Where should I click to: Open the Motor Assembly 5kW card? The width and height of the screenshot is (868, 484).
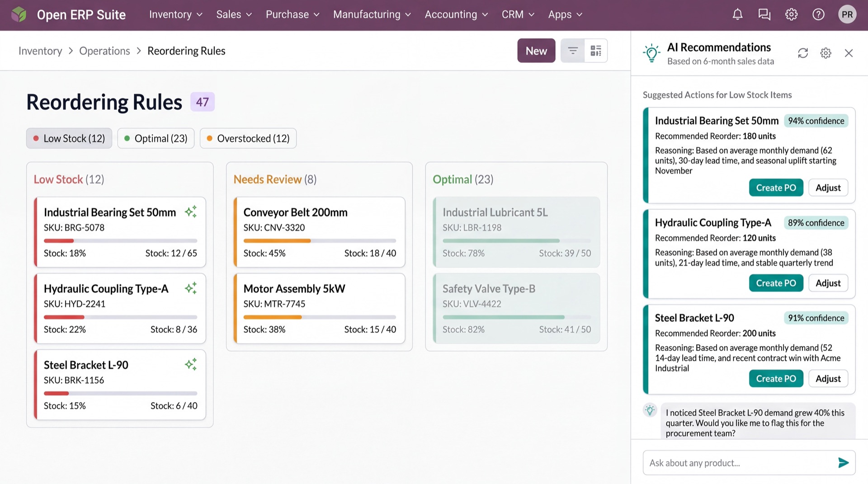[319, 308]
